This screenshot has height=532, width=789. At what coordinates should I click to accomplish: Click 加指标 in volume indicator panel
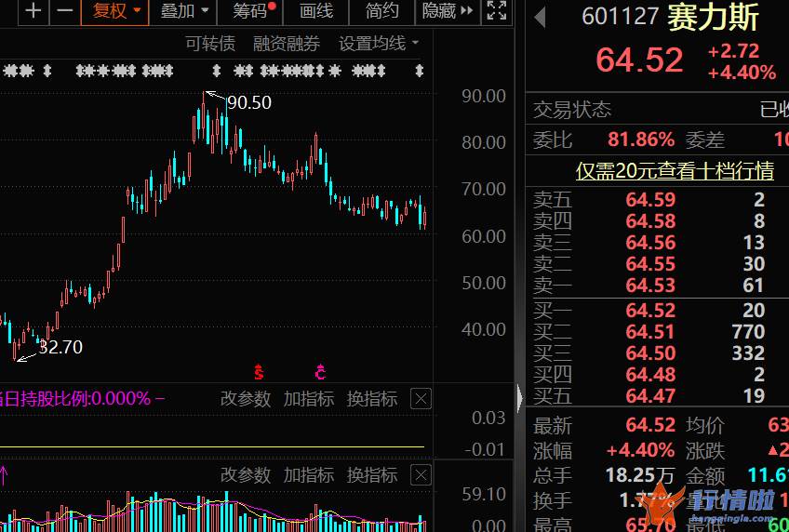tap(309, 474)
